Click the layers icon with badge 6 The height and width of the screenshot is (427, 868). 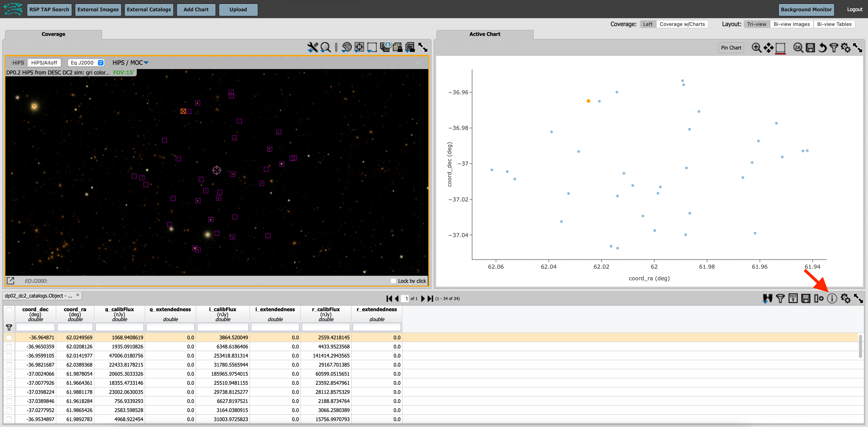point(385,47)
